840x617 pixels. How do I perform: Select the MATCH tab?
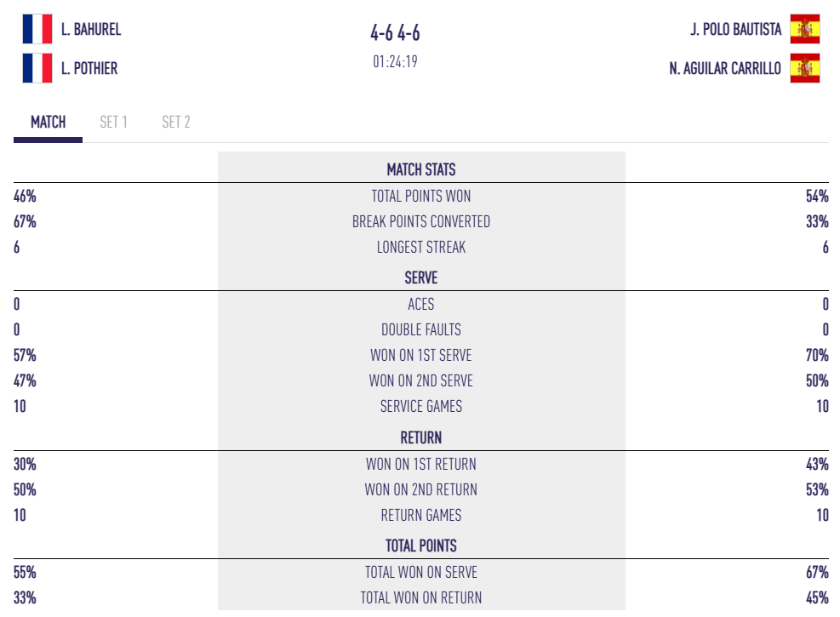coord(49,122)
